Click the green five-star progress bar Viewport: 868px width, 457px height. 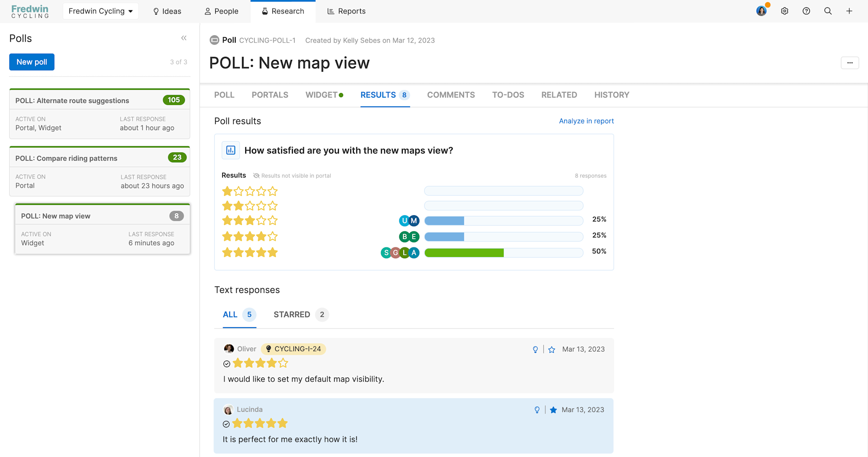(464, 252)
